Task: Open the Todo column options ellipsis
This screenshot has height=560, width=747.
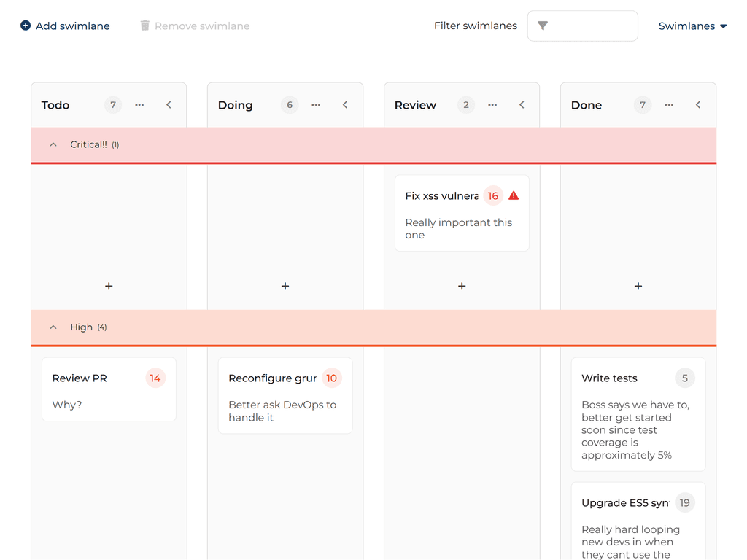Action: click(139, 105)
